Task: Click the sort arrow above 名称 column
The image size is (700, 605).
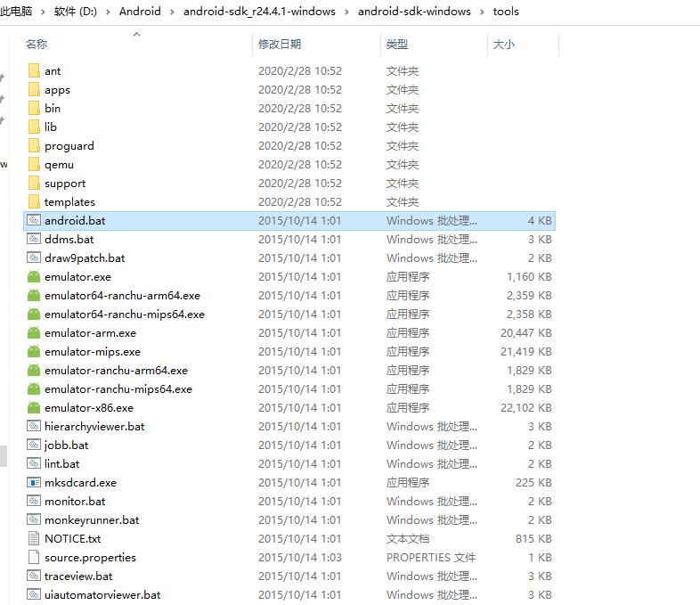Action: [x=137, y=35]
